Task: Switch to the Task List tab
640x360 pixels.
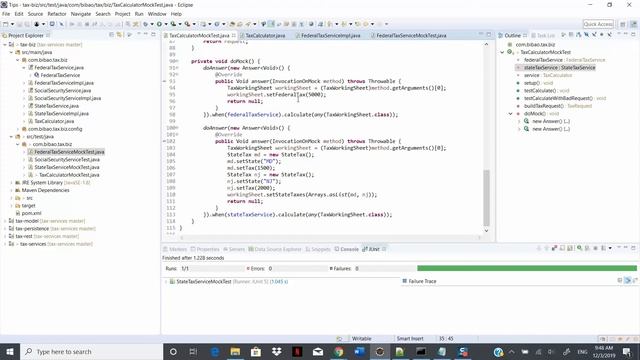Action: [x=543, y=36]
